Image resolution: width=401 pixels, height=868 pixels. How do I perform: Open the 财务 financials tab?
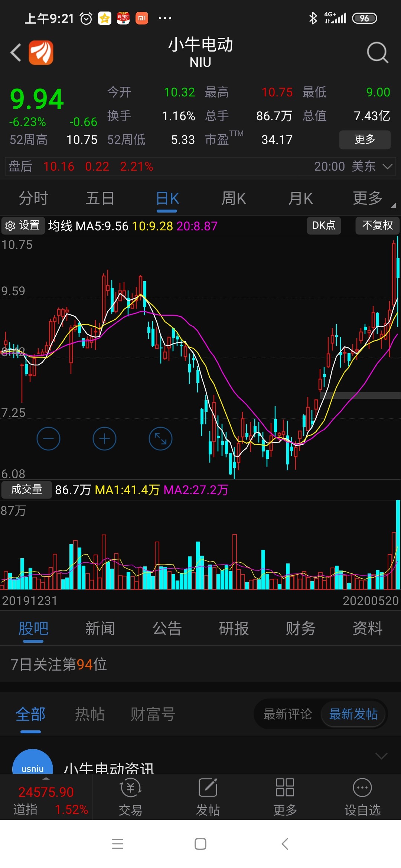300,628
